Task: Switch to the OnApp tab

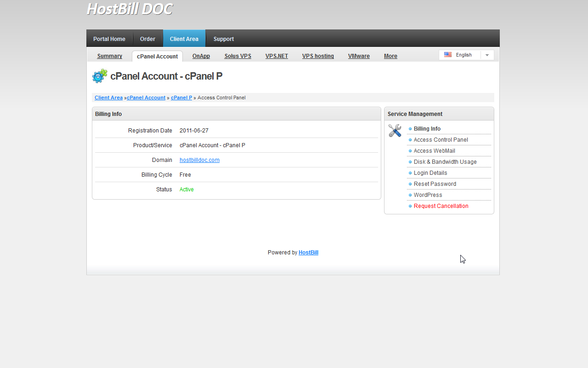Action: pyautogui.click(x=201, y=56)
